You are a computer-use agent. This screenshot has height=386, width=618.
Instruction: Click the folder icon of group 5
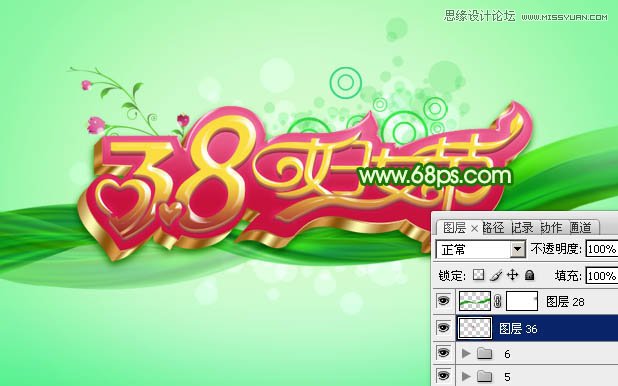point(484,377)
